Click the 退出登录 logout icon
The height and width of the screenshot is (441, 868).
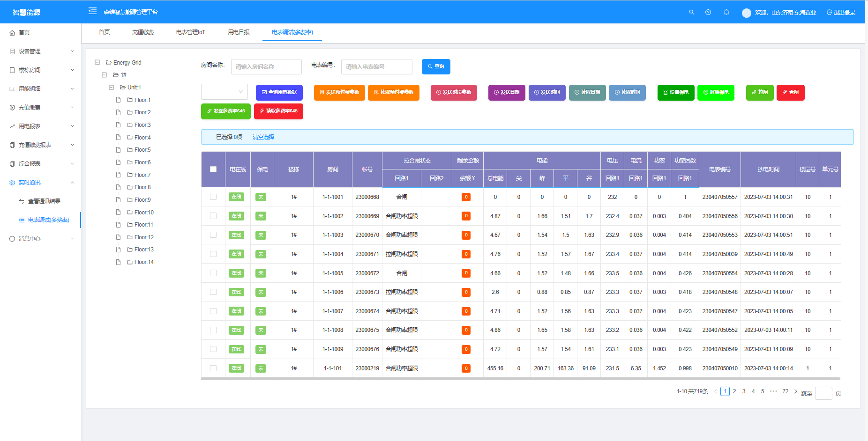829,13
